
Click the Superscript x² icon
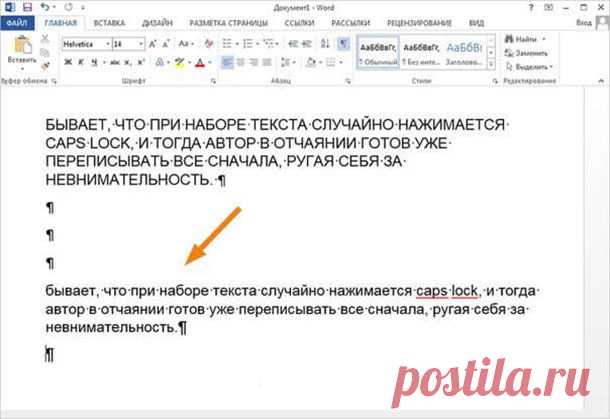click(x=141, y=62)
